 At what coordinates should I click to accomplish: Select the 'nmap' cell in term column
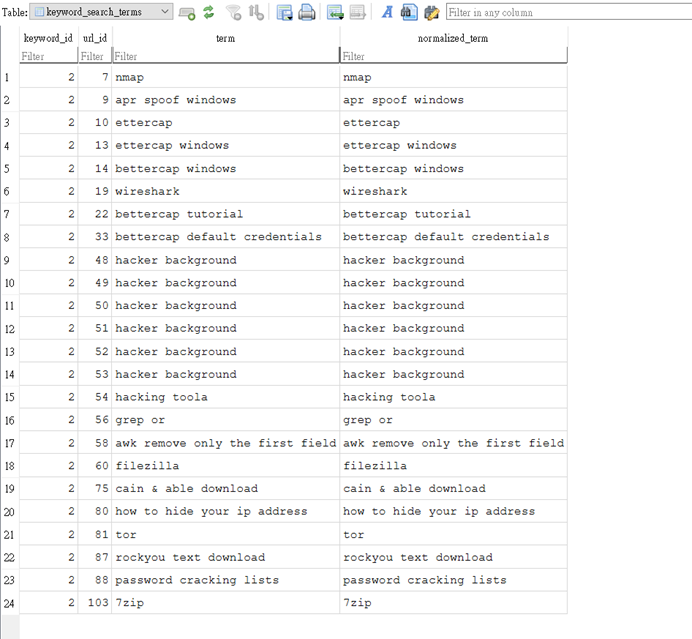click(226, 77)
